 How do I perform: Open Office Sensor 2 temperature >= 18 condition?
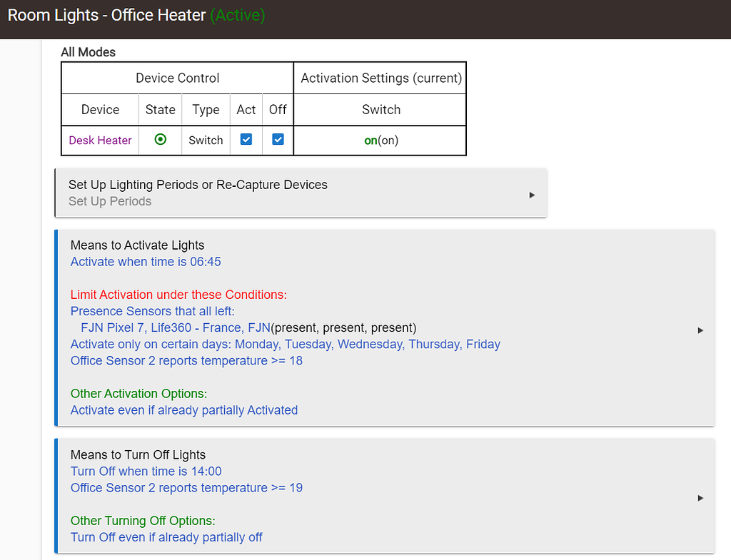click(186, 360)
